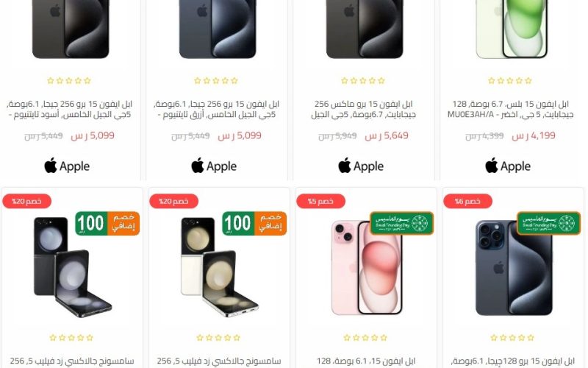
Task: Click star rating under graphite Galaxy Z Flip 5
Action: pyautogui.click(x=71, y=338)
